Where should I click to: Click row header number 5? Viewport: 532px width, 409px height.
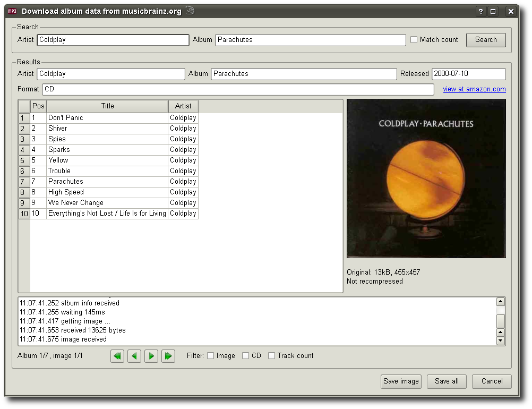[x=24, y=160]
